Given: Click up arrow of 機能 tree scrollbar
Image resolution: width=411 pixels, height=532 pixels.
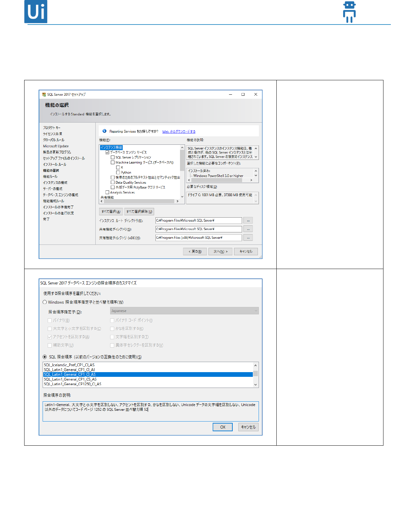Looking at the screenshot, I should click(182, 147).
